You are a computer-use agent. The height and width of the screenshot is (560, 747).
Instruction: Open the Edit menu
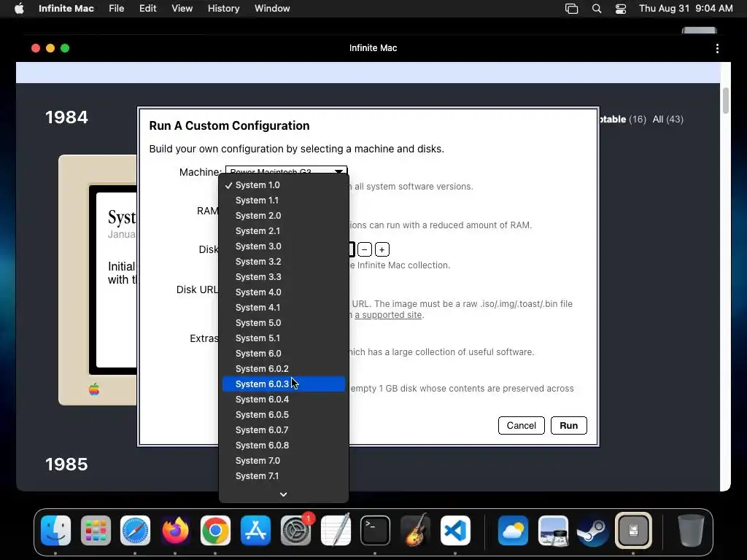tap(147, 9)
